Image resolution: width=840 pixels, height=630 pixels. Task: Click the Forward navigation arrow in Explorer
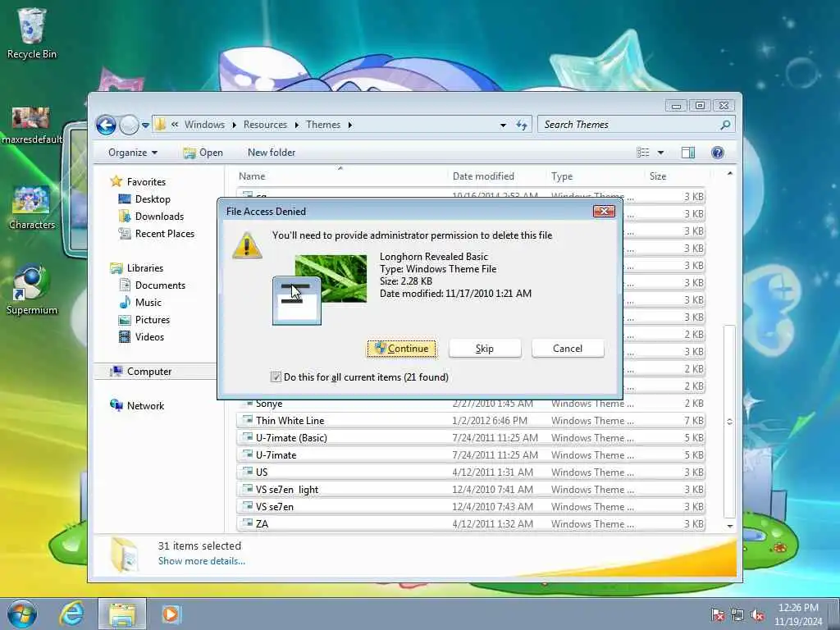click(x=129, y=125)
